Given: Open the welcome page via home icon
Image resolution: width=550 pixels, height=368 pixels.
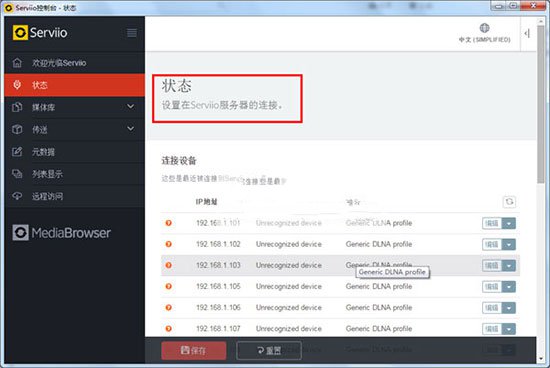Looking at the screenshot, I should 17,63.
